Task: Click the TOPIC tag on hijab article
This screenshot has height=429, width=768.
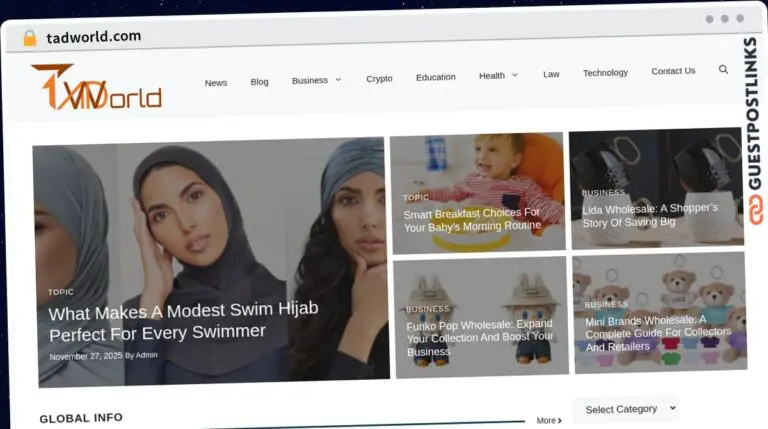Action: coord(61,292)
